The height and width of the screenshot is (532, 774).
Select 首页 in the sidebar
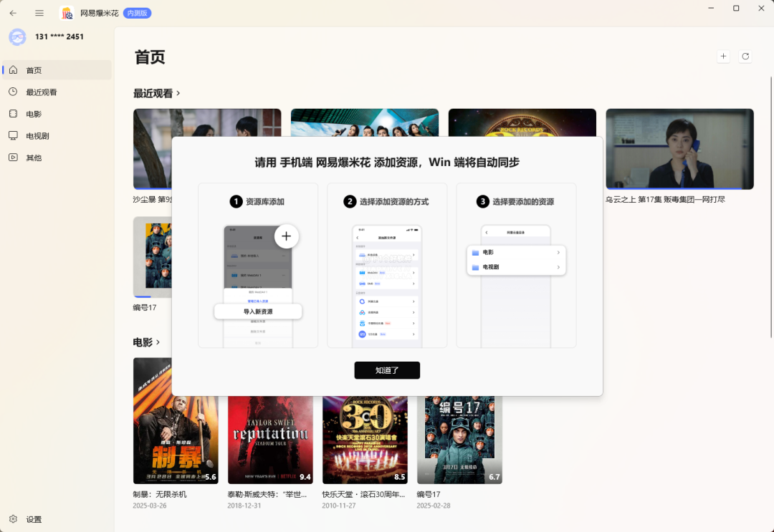57,70
